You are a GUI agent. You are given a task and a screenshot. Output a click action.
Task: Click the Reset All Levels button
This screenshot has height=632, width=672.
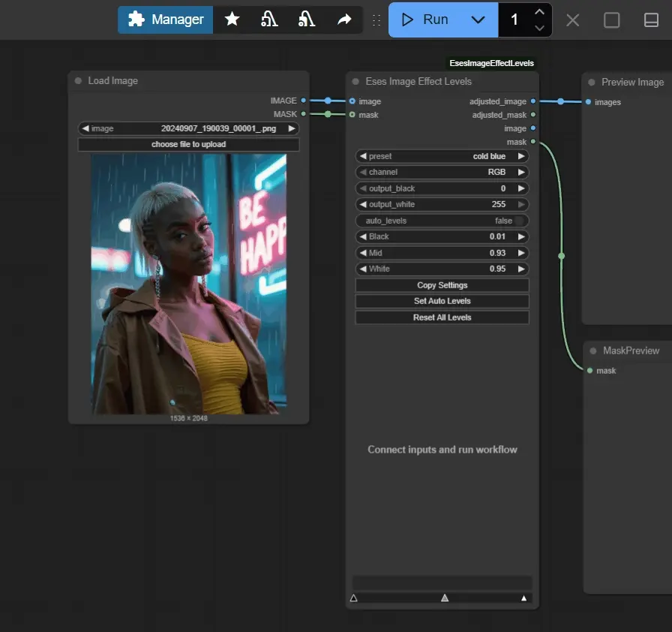point(442,318)
